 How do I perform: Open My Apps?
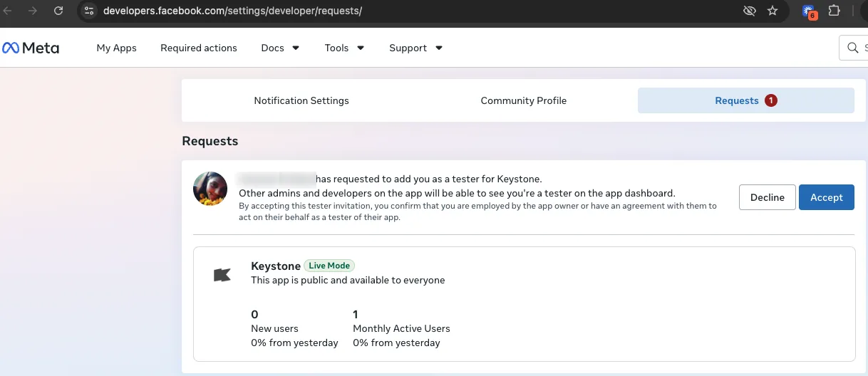pos(116,48)
